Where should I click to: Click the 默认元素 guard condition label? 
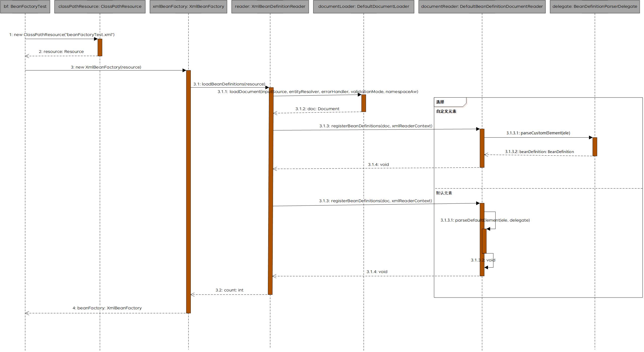click(x=444, y=193)
